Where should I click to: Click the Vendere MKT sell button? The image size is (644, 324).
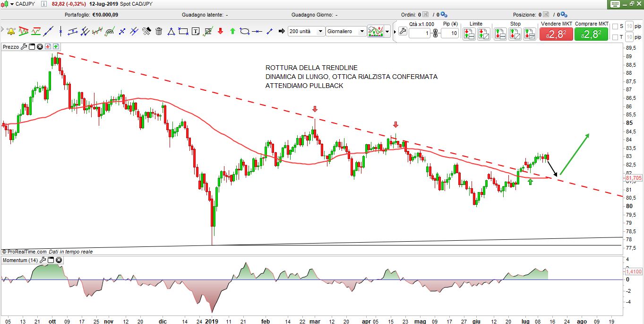(556, 34)
